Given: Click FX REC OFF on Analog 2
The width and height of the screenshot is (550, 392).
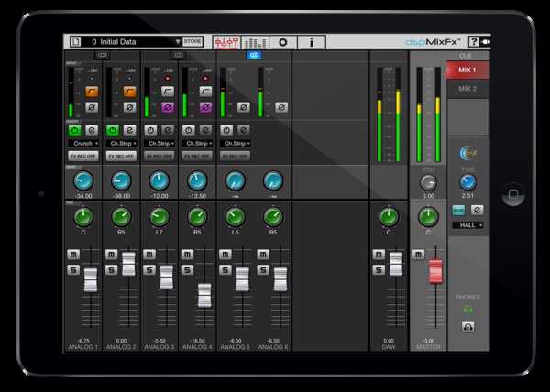Looking at the screenshot, I should click(x=121, y=157).
